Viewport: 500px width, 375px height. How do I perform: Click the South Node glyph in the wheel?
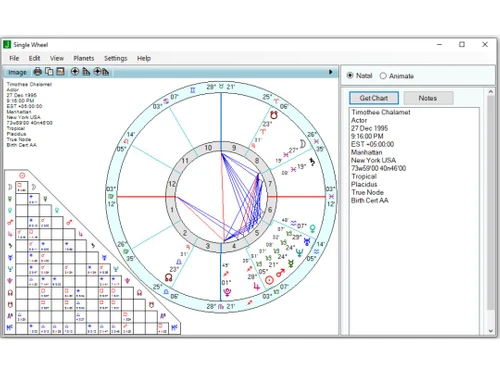coord(274,115)
